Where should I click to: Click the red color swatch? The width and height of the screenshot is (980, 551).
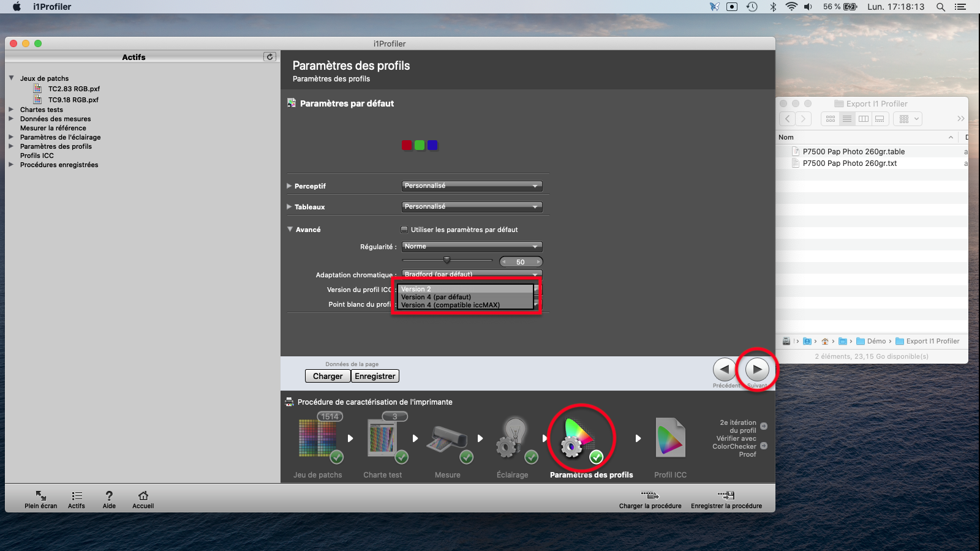point(406,145)
